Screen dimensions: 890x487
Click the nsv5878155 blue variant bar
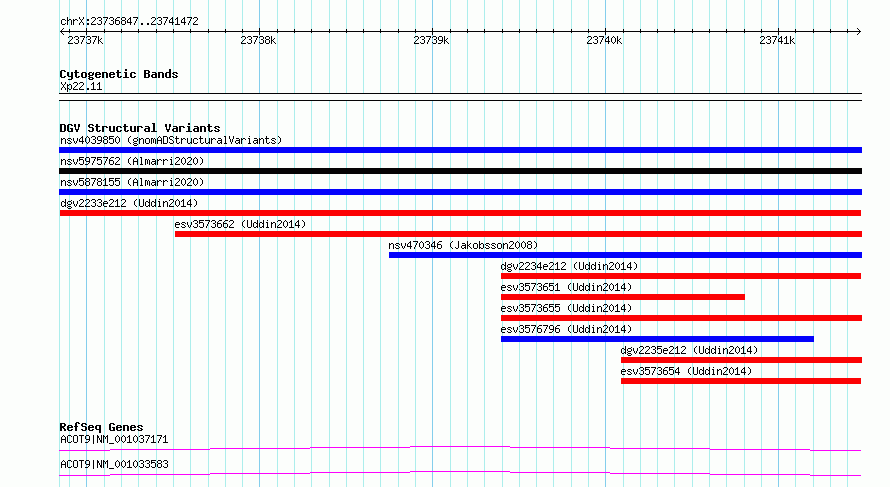[460, 192]
